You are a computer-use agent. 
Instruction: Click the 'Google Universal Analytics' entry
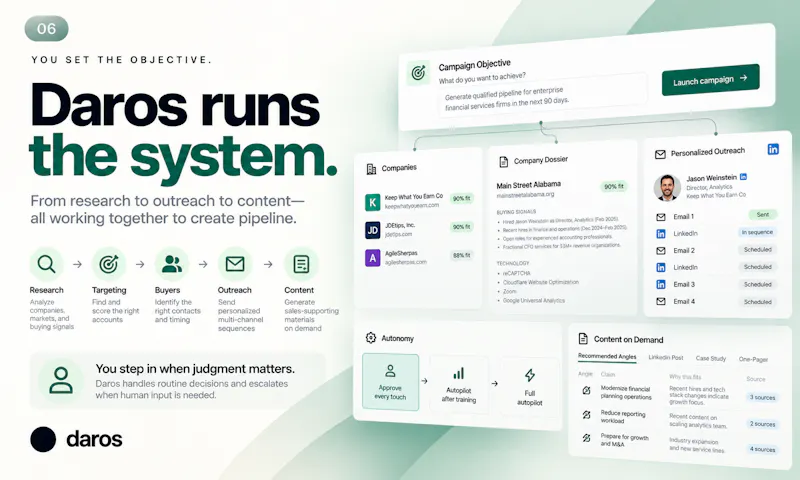point(534,300)
